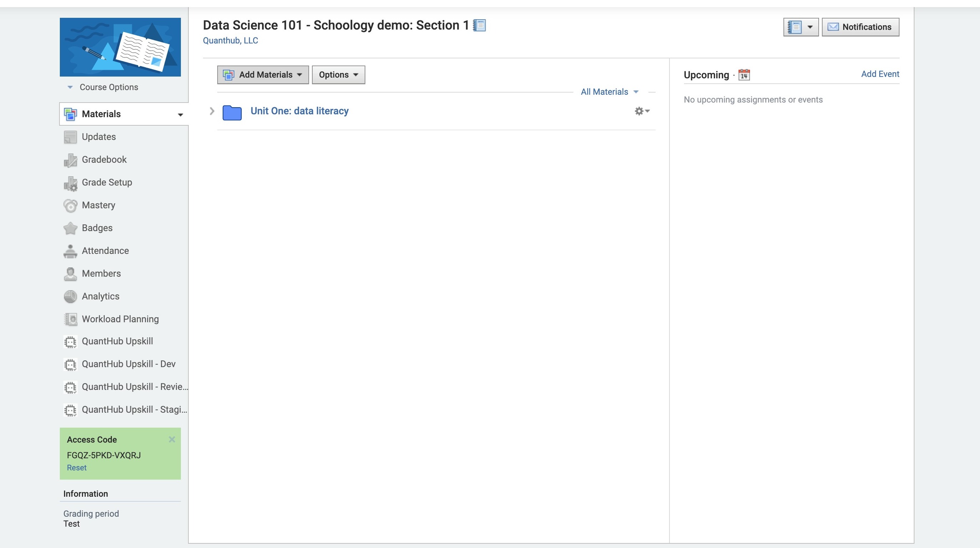Screen dimensions: 980x548
Task: Click the Notifications button
Action: tap(860, 27)
